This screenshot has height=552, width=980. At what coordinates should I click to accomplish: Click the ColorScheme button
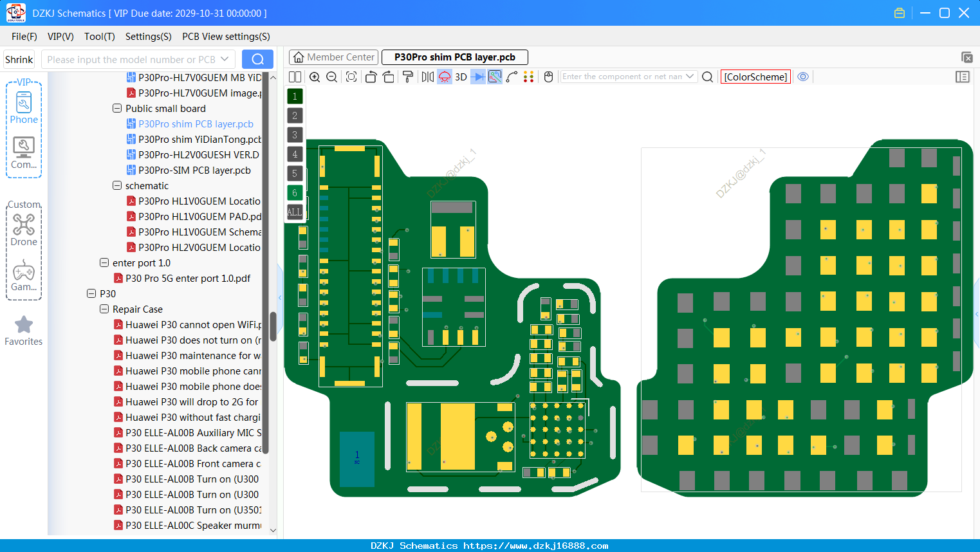click(755, 77)
